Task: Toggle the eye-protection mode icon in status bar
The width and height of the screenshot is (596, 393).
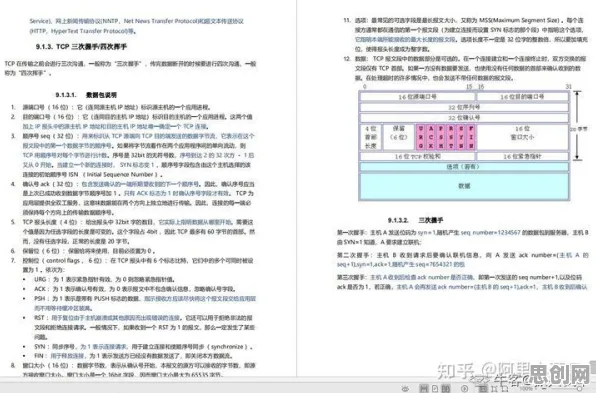Action: coord(405,389)
